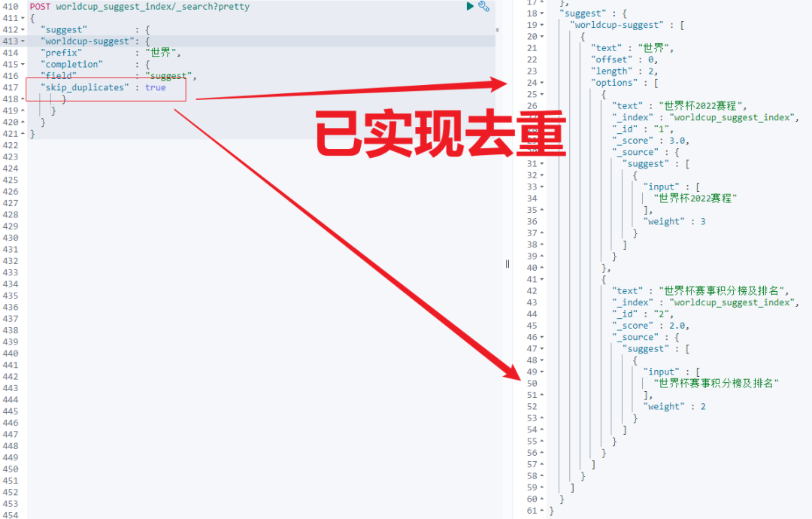812x519 pixels.
Task: Collapse the "options" array at response line 24
Action: click(x=542, y=83)
